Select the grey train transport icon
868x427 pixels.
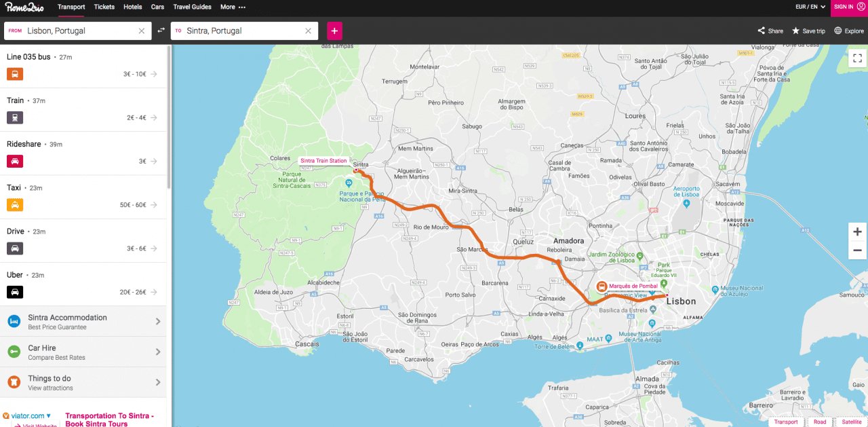pyautogui.click(x=15, y=117)
